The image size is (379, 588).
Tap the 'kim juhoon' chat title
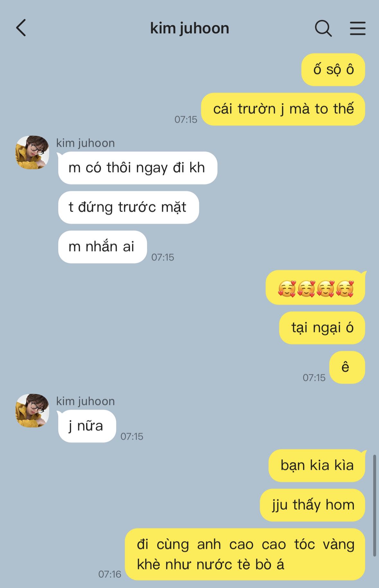tap(190, 28)
